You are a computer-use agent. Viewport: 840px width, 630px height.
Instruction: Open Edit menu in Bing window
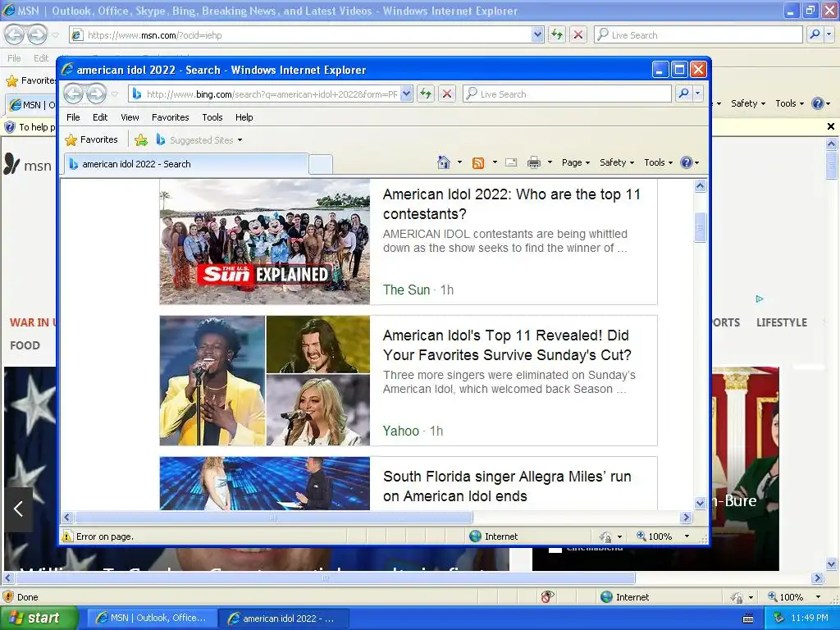(99, 117)
